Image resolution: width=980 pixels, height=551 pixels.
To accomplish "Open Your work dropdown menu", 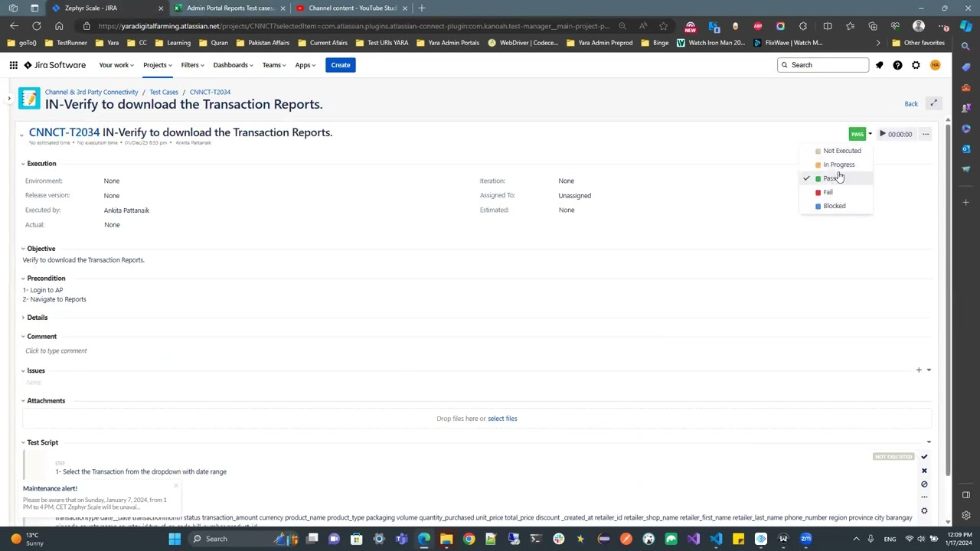I will (x=116, y=65).
